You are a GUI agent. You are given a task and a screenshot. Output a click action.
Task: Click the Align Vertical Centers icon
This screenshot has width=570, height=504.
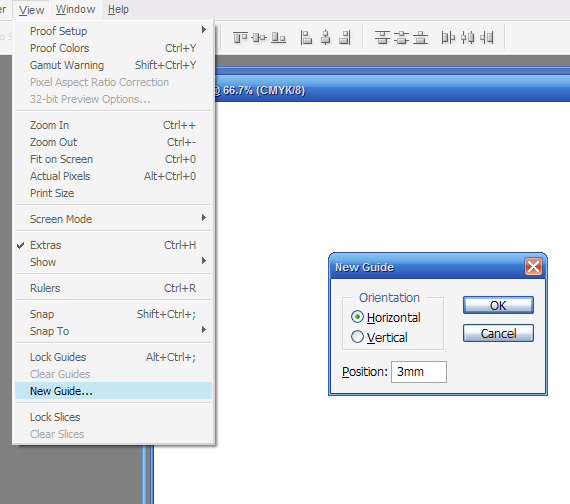[x=259, y=37]
